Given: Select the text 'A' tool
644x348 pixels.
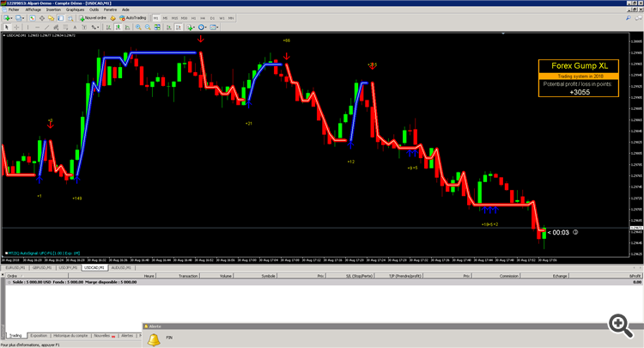Looking at the screenshot, I should coord(75,27).
